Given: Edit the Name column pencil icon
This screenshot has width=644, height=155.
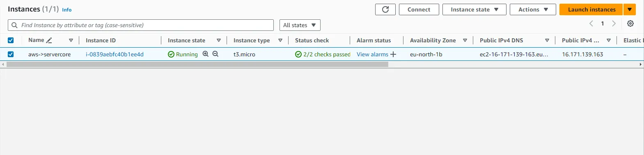Looking at the screenshot, I should [x=49, y=40].
